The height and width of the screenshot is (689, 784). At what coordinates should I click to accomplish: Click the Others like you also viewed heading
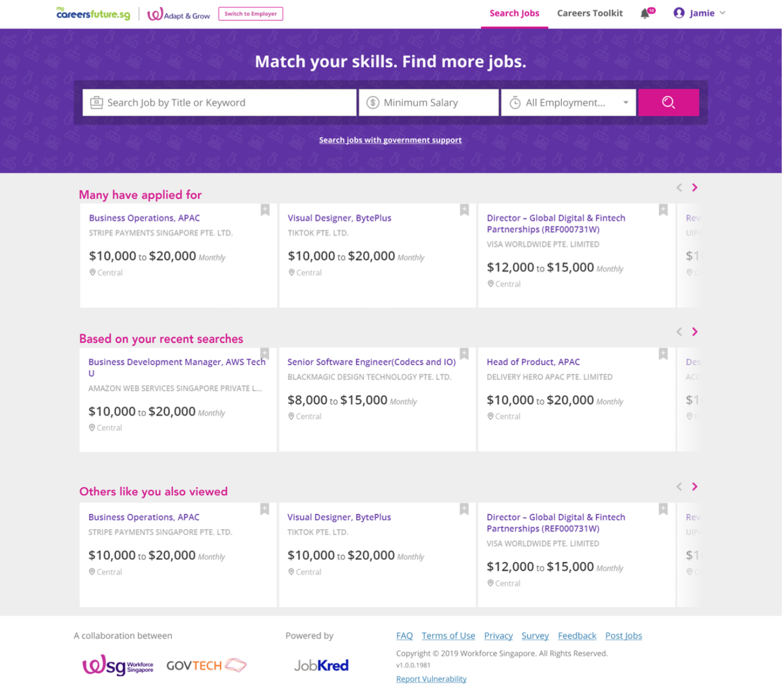click(154, 493)
